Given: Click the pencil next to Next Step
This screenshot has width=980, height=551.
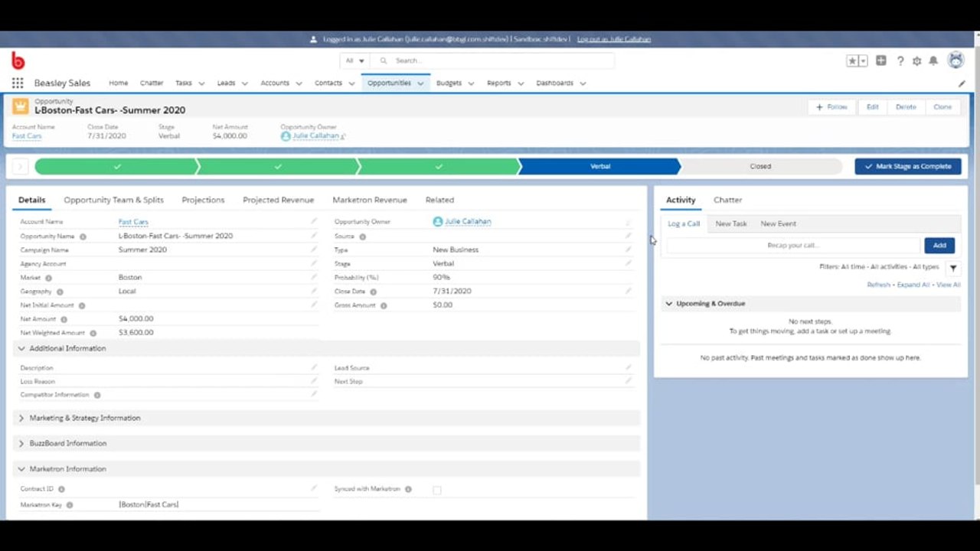Looking at the screenshot, I should tap(629, 381).
